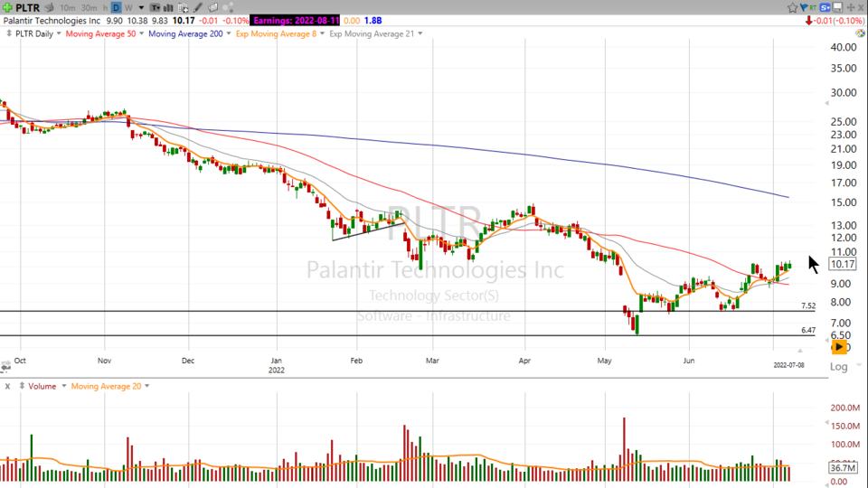Switch to the 30m timeframe
The width and height of the screenshot is (868, 488).
pyautogui.click(x=89, y=8)
